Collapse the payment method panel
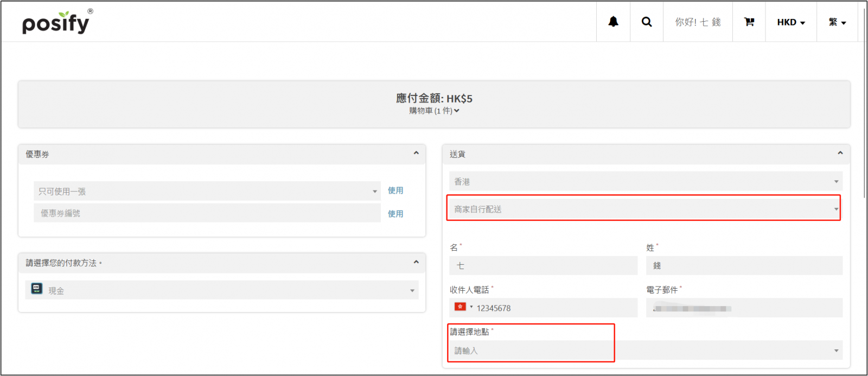Image resolution: width=868 pixels, height=376 pixels. tap(416, 262)
